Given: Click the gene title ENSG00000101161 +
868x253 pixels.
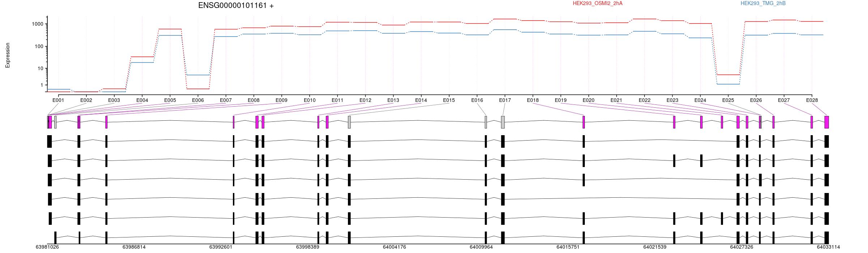Looking at the screenshot, I should coord(236,5).
